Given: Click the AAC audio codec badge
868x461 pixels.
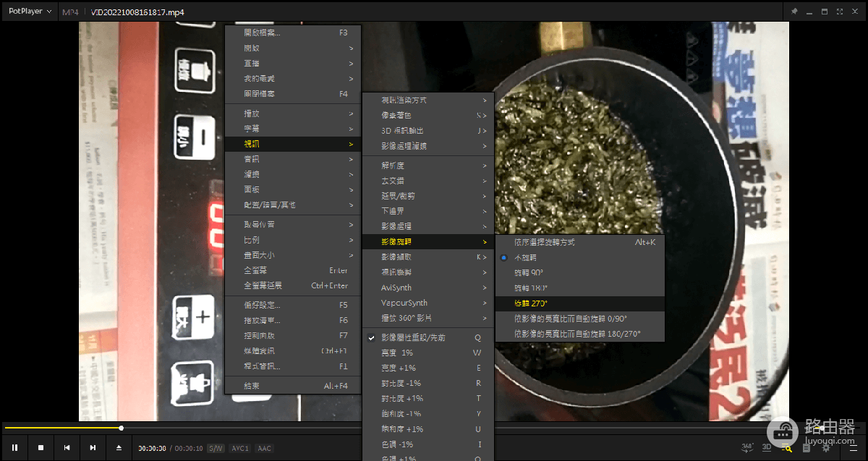Looking at the screenshot, I should tap(265, 449).
